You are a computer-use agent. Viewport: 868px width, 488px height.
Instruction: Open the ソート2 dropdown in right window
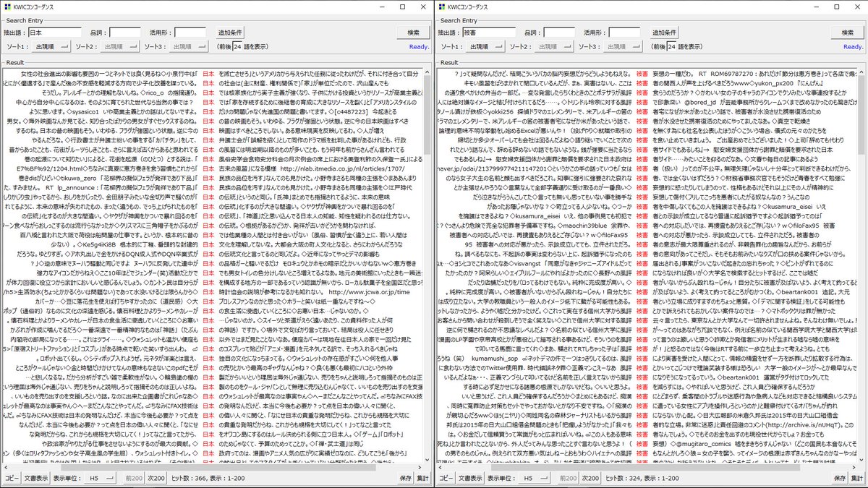tap(553, 46)
